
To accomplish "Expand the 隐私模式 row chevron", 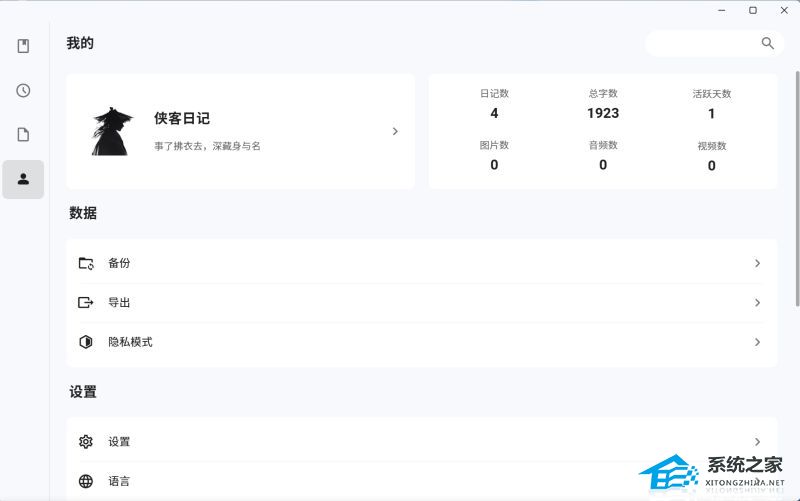I will coord(758,342).
